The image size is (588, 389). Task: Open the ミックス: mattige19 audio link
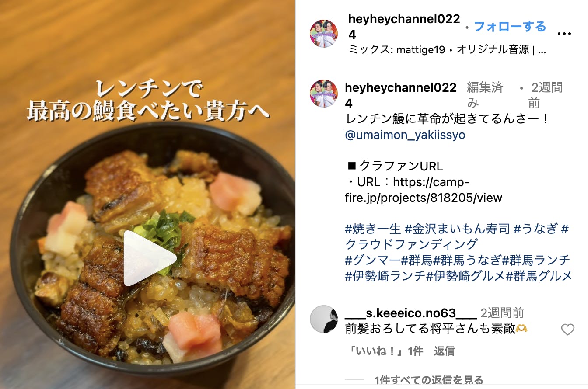397,50
